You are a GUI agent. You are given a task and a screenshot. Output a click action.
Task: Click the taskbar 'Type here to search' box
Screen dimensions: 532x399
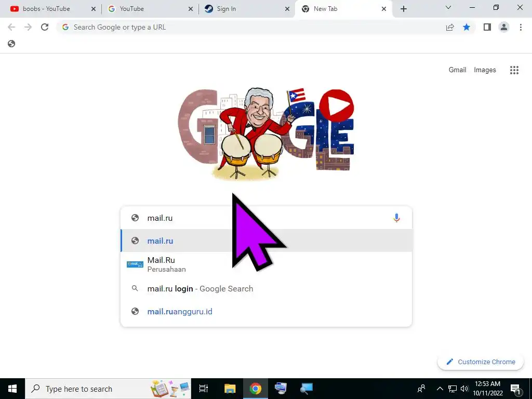pyautogui.click(x=108, y=389)
